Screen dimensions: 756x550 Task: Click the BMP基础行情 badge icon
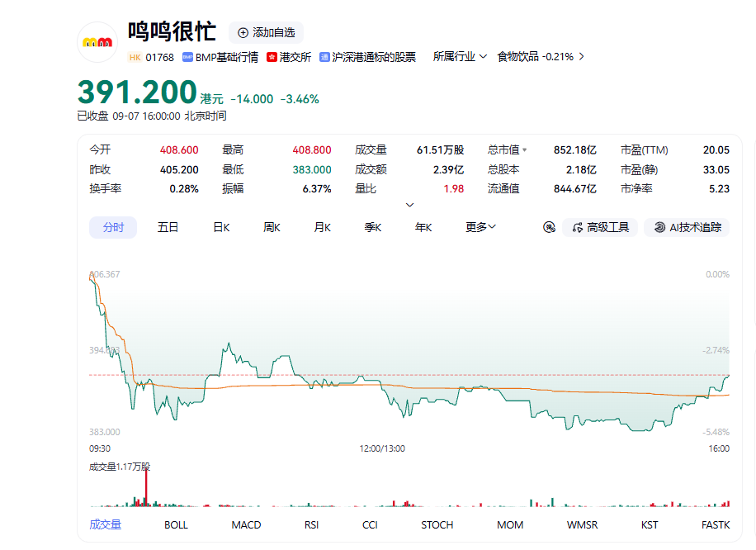point(187,58)
